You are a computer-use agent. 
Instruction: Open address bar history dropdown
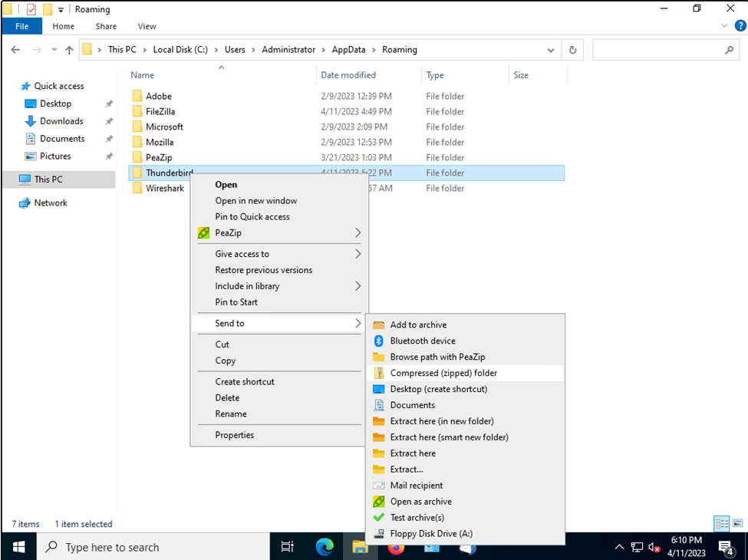point(551,50)
